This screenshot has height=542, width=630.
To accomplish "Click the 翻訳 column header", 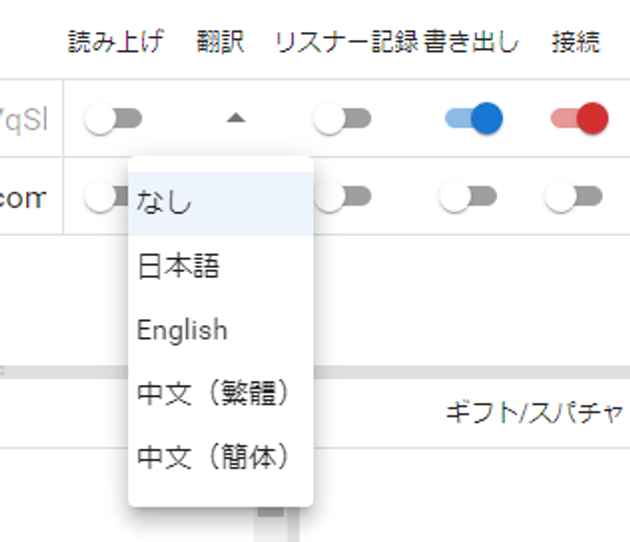I will 221,43.
